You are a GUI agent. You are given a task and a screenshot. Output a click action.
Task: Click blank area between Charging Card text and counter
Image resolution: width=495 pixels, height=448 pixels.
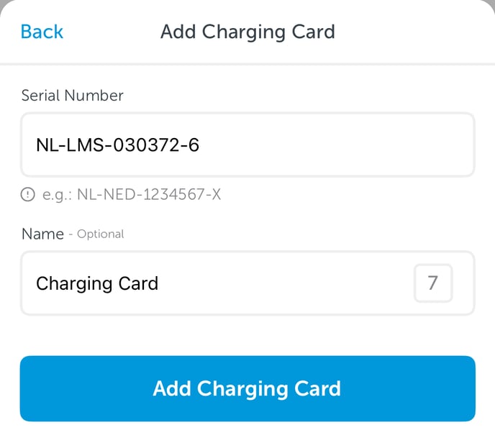click(x=286, y=283)
